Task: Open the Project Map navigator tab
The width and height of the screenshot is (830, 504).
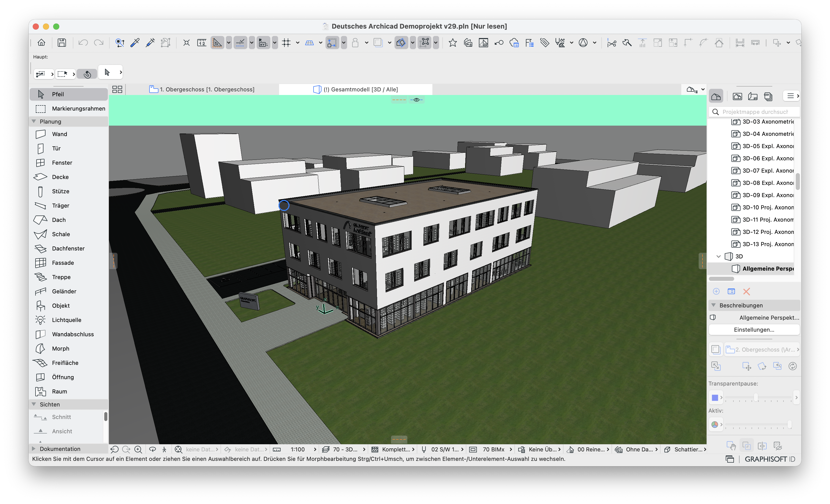Action: [716, 97]
